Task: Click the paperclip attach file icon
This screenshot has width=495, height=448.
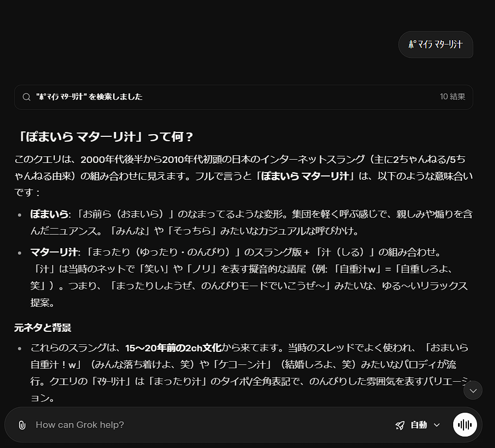Action: [x=22, y=425]
